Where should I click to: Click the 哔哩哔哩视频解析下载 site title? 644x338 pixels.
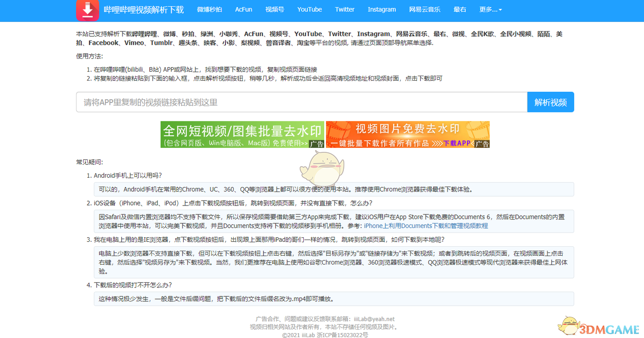[x=144, y=9]
